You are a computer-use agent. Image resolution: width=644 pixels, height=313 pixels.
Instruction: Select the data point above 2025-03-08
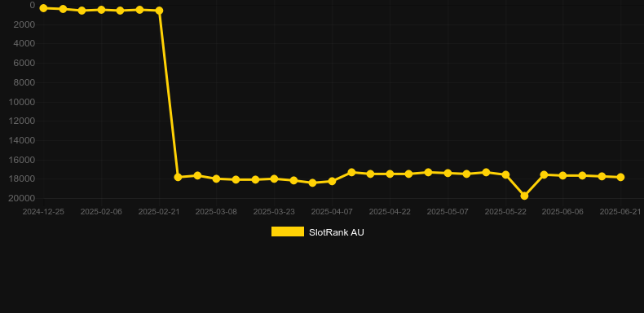(217, 179)
